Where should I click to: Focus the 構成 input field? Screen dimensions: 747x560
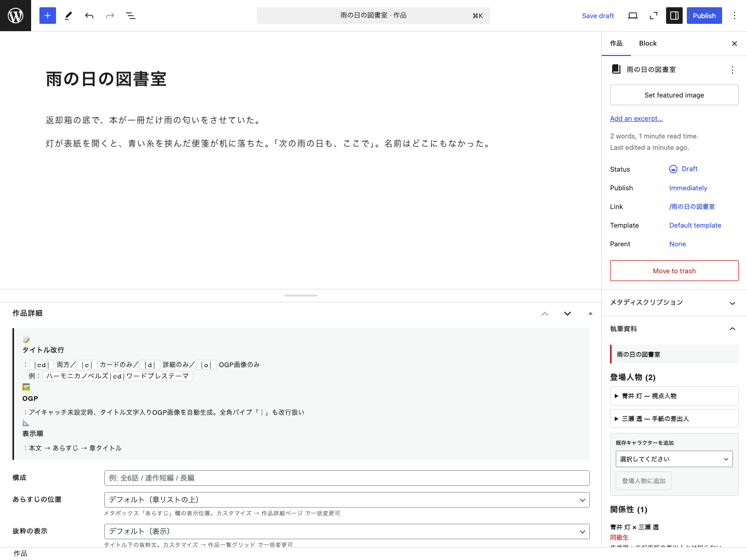[x=347, y=478]
